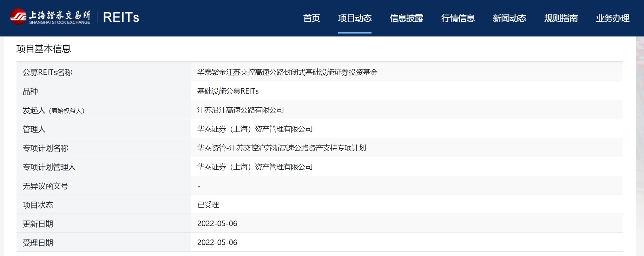The width and height of the screenshot is (644, 256).
Task: Click the 品种 label
Action: coord(30,91)
